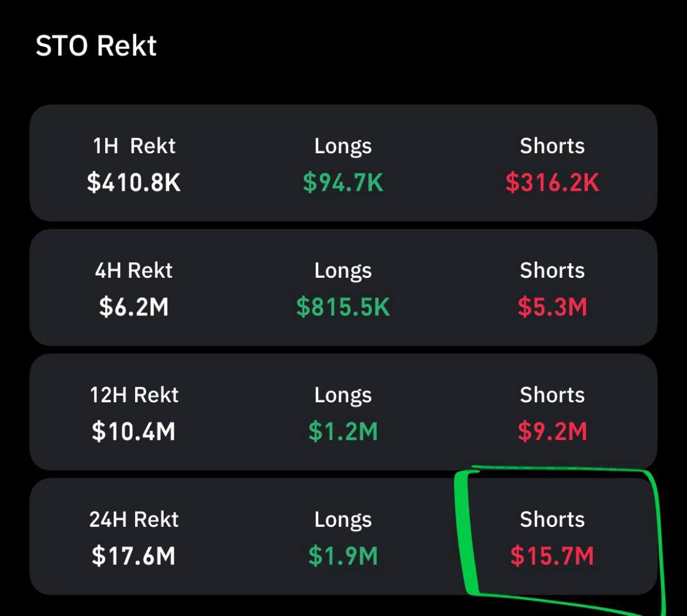Click the 1H Rekt label
Image resolution: width=687 pixels, height=616 pixels.
coord(134,146)
